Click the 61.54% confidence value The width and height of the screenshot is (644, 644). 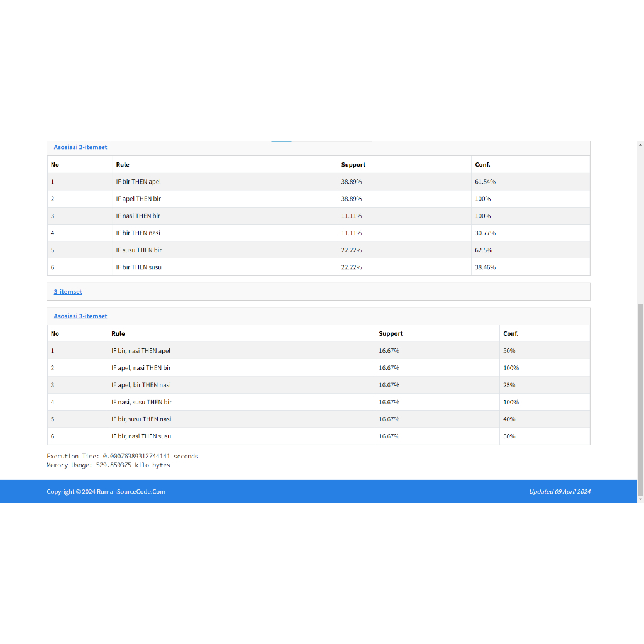pos(485,182)
